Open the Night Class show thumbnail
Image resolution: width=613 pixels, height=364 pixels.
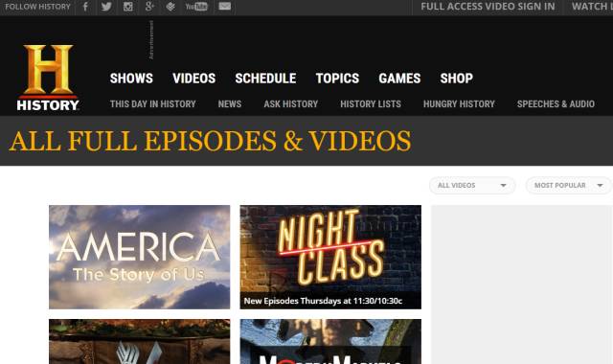pyautogui.click(x=330, y=257)
